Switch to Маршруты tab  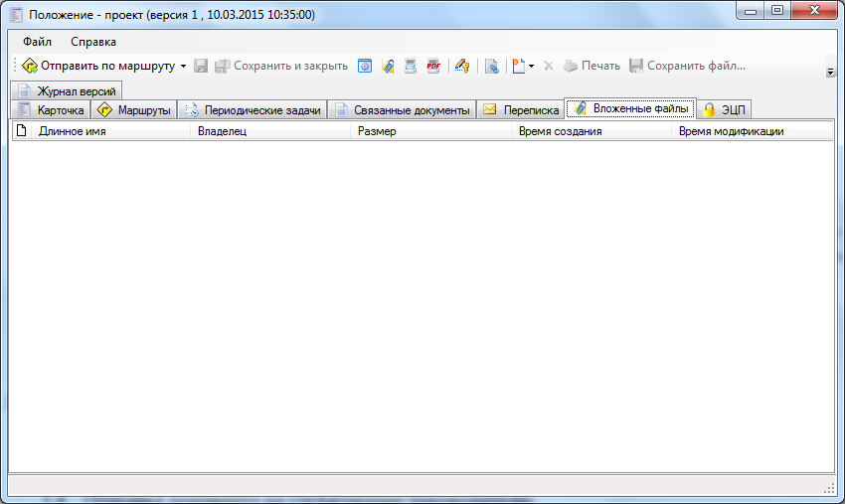point(133,110)
